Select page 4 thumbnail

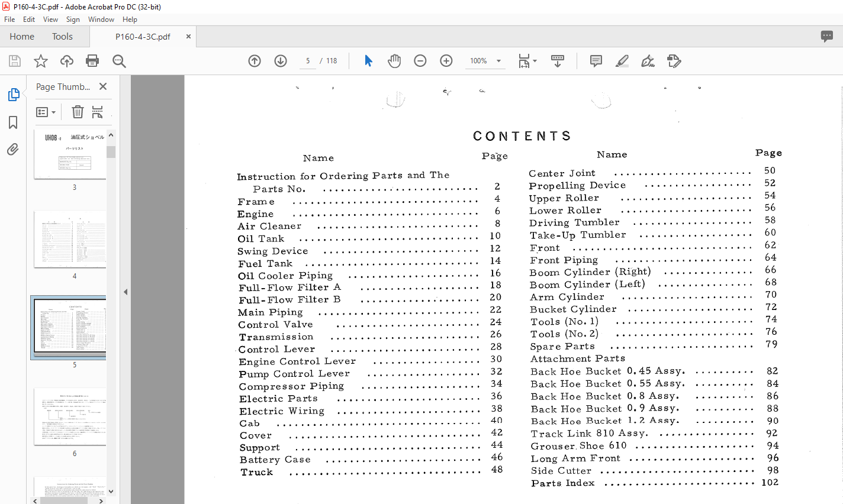[x=70, y=239]
